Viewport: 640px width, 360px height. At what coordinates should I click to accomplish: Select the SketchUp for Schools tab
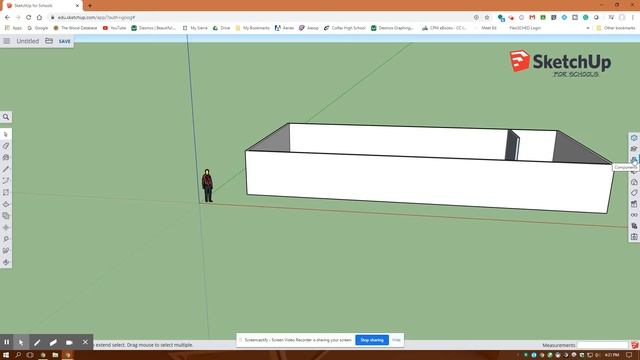pyautogui.click(x=41, y=6)
